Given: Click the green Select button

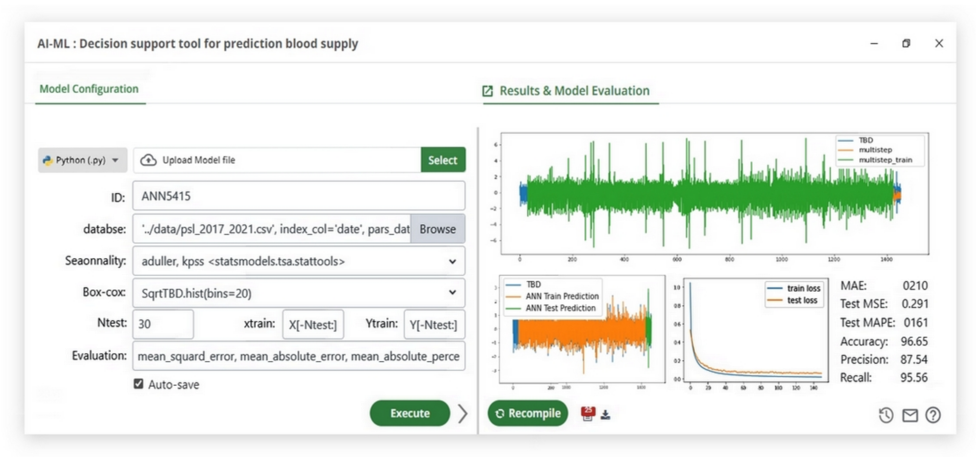Looking at the screenshot, I should (442, 160).
